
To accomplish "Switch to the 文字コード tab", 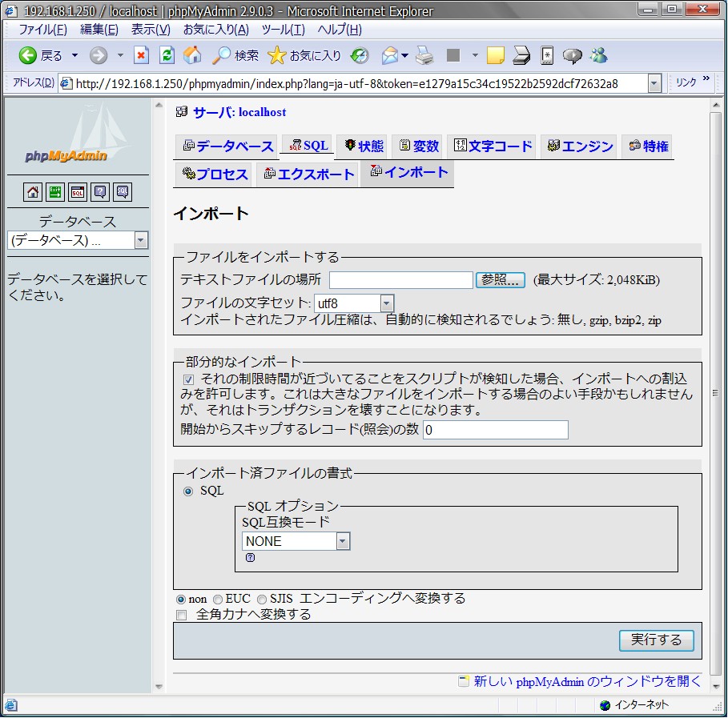I will (492, 146).
